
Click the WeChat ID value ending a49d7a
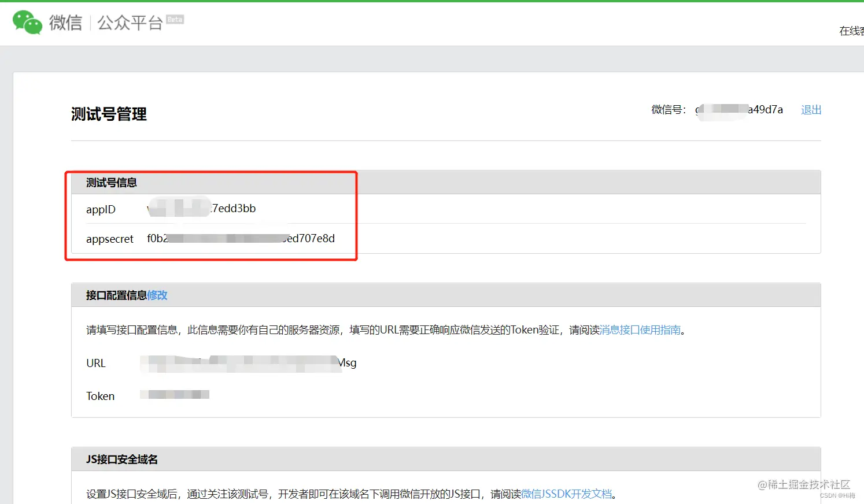[x=740, y=110]
